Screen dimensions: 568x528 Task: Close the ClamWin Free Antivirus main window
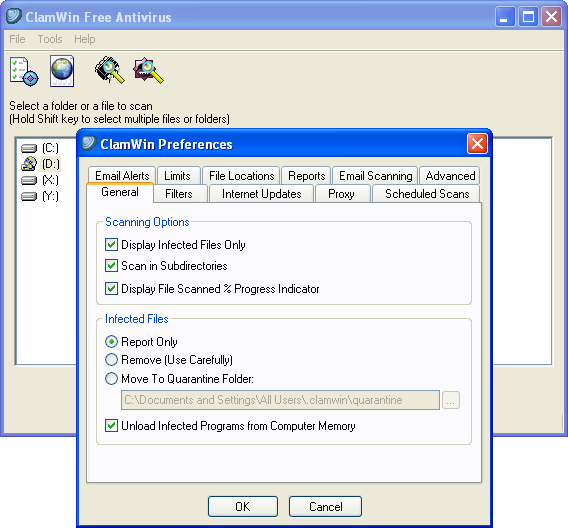(x=551, y=17)
